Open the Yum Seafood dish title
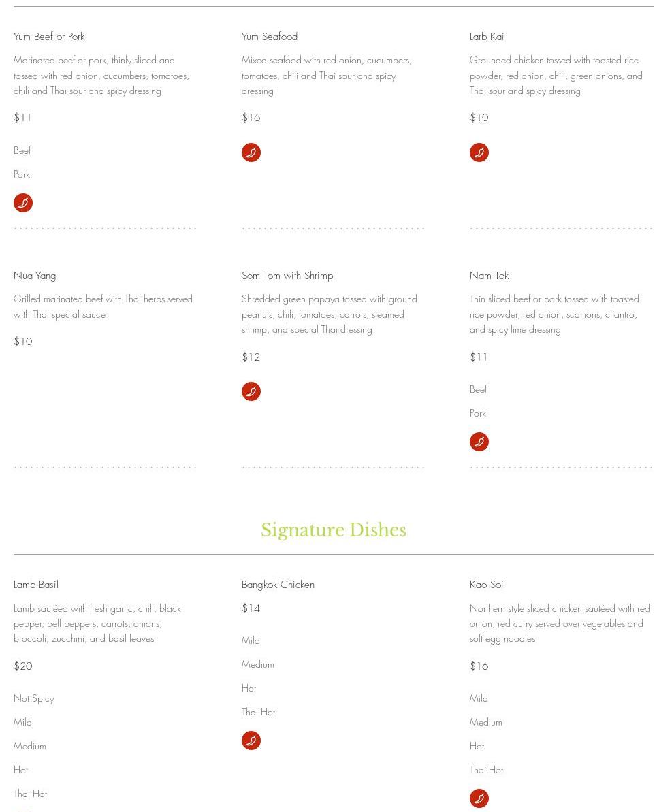This screenshot has width=657, height=812. click(270, 37)
